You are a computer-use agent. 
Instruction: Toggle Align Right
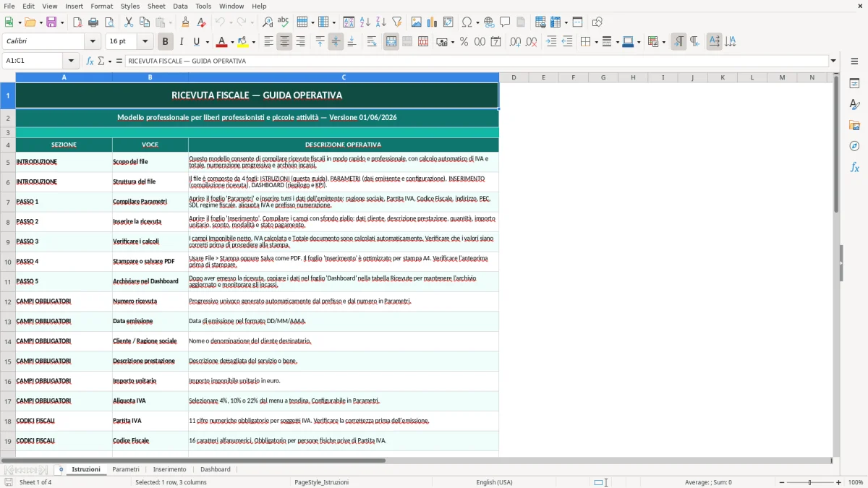[300, 42]
